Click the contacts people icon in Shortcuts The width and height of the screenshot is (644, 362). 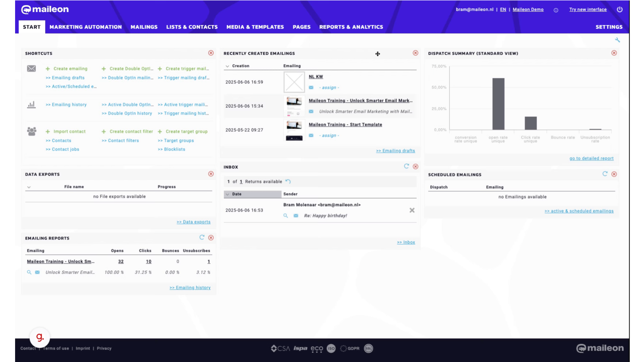click(x=32, y=131)
